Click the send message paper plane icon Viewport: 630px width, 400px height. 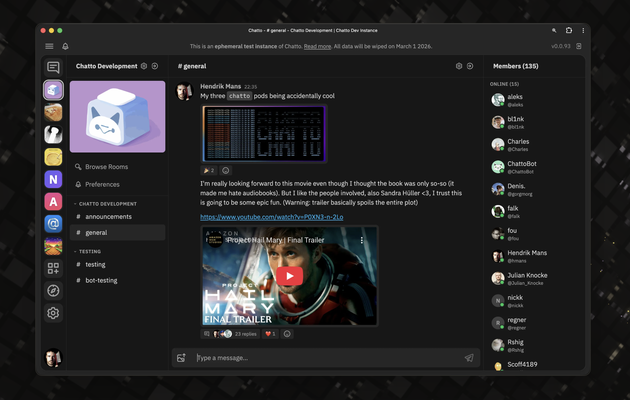469,358
